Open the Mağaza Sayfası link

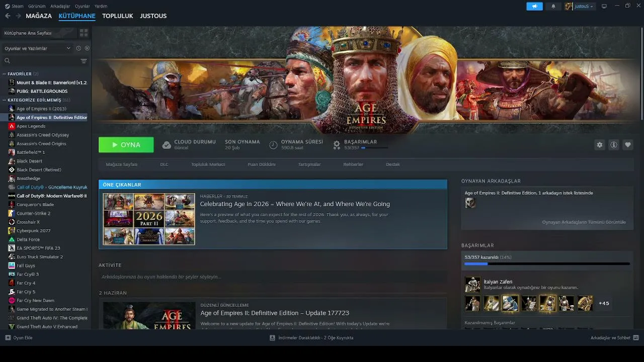[122, 164]
